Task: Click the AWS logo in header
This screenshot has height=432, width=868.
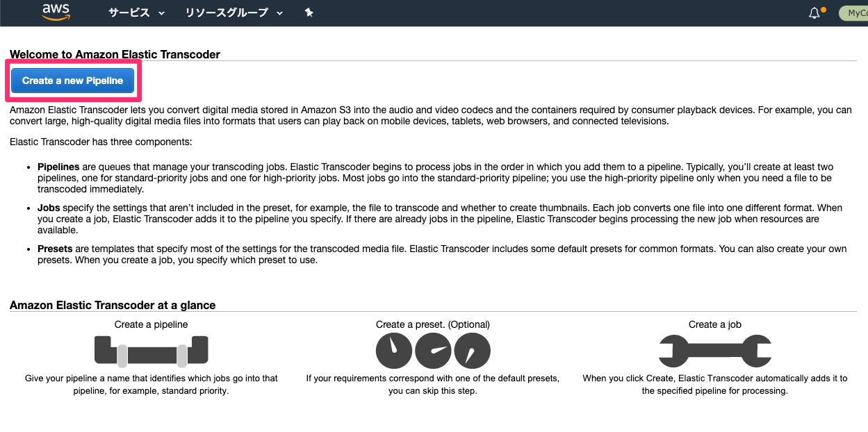Action: coord(57,13)
